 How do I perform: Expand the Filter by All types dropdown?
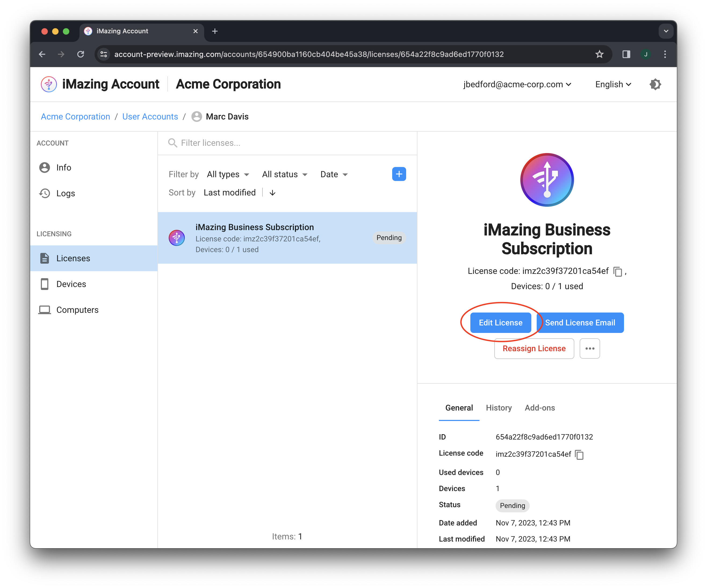click(x=228, y=174)
